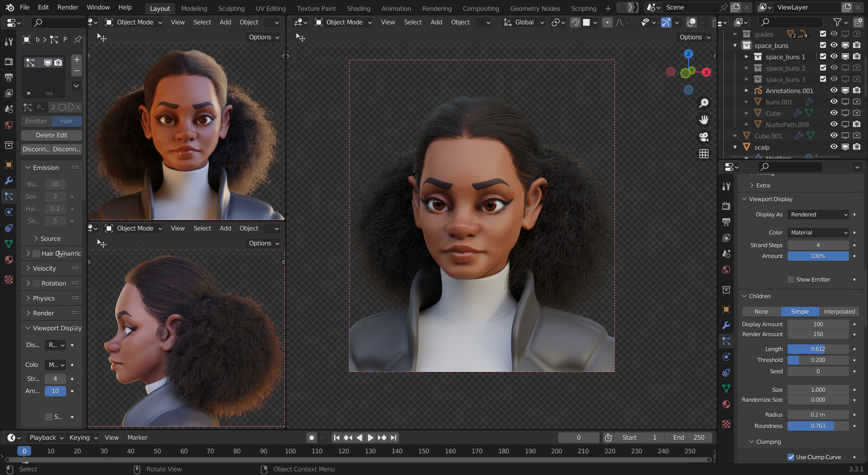Click the Blender logo menu icon
Viewport: 868px width, 475px height.
pyautogui.click(x=10, y=8)
